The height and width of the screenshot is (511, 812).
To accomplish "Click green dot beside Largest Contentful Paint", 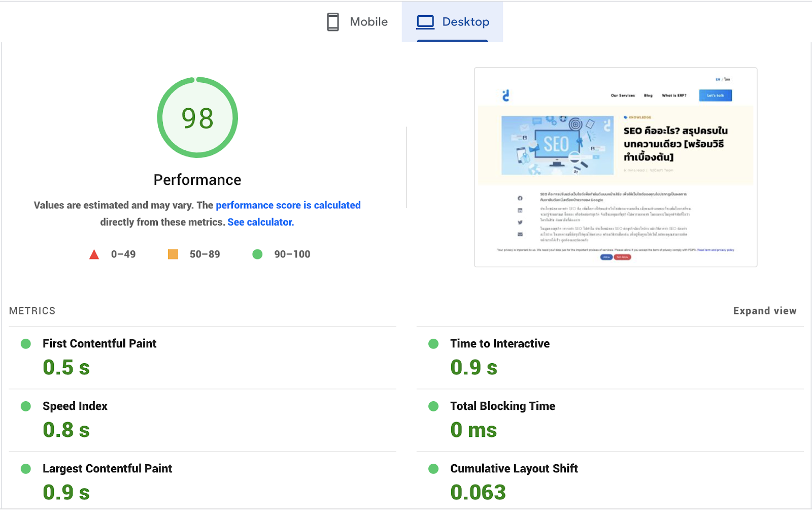I will [26, 469].
